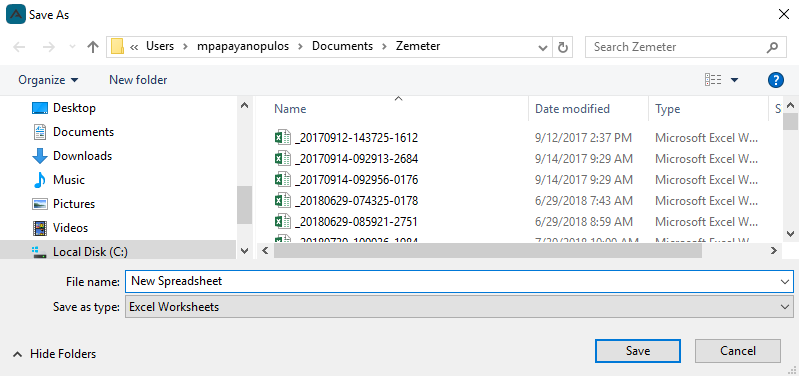Screen dimensions: 799x376
Task: Click Excel icon of _20180629-074325-0178
Action: tap(283, 200)
